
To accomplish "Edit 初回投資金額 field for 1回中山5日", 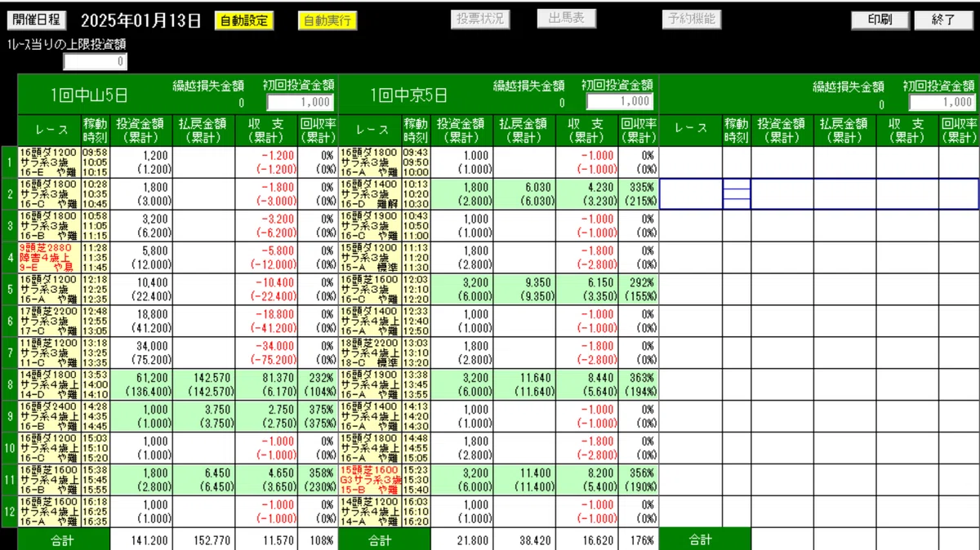I will tap(301, 102).
